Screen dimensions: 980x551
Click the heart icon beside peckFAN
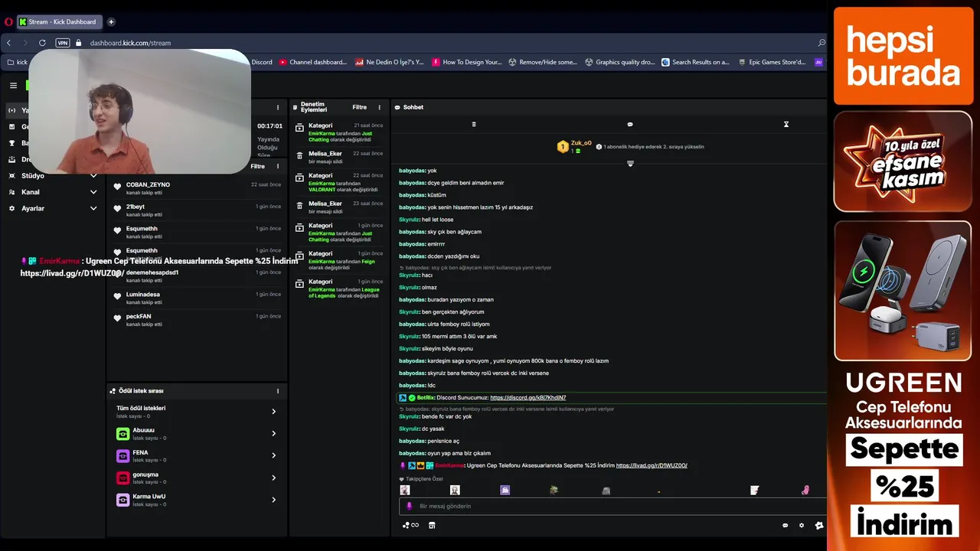pos(117,318)
